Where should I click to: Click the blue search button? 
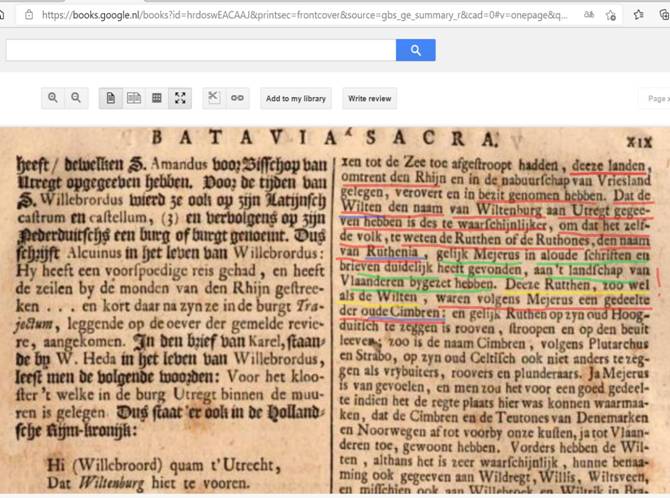point(415,50)
